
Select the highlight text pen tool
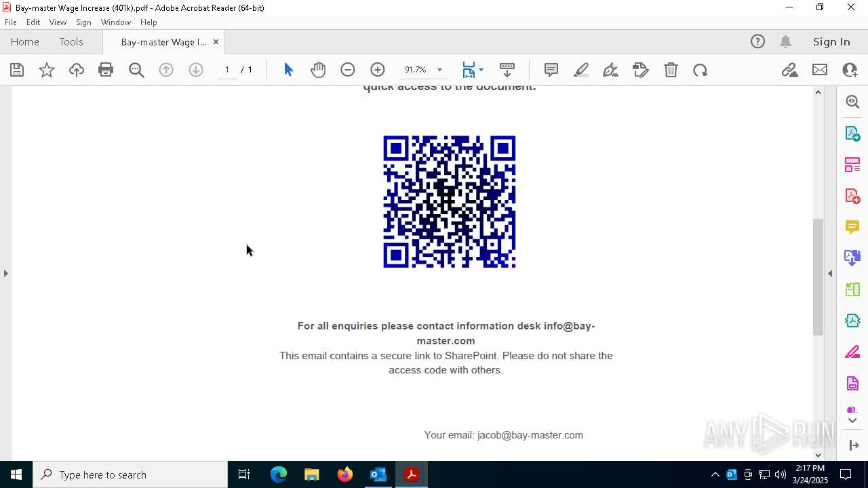coord(581,70)
